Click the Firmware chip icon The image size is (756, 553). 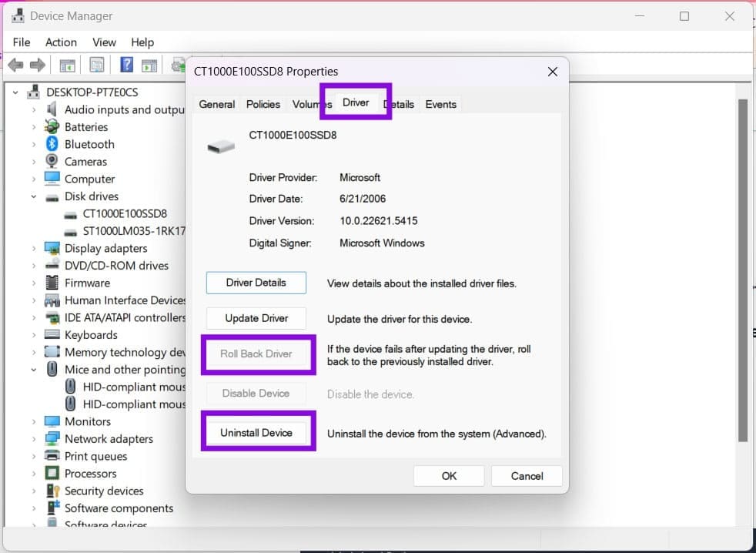click(52, 283)
